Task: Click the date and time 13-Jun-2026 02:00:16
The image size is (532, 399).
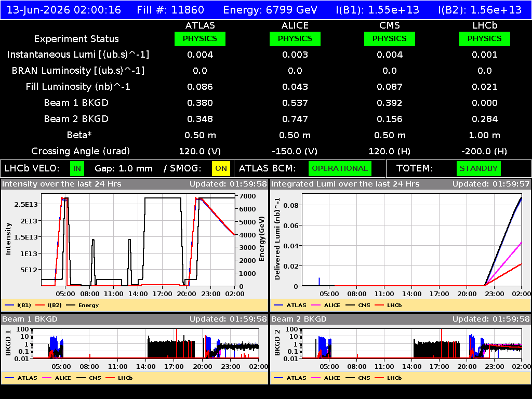Action: click(64, 9)
